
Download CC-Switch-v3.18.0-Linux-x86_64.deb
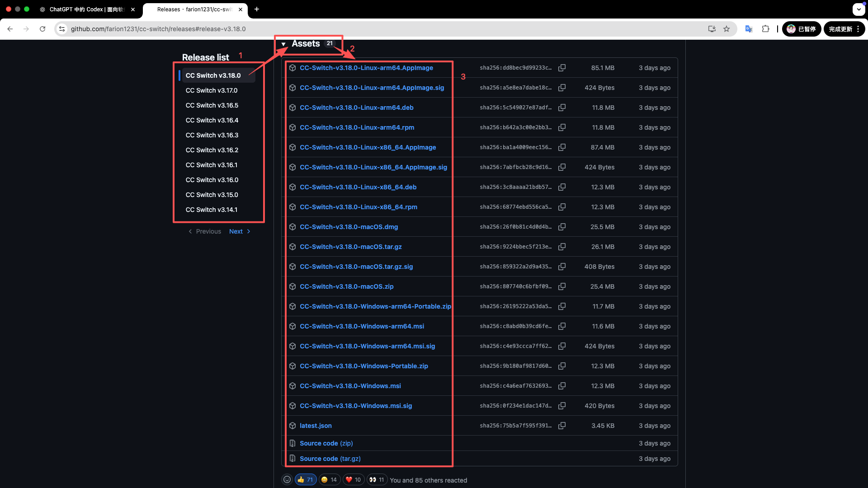(x=358, y=187)
